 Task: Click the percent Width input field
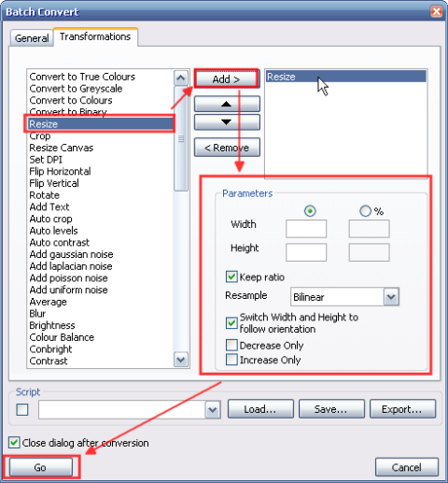[x=369, y=229]
